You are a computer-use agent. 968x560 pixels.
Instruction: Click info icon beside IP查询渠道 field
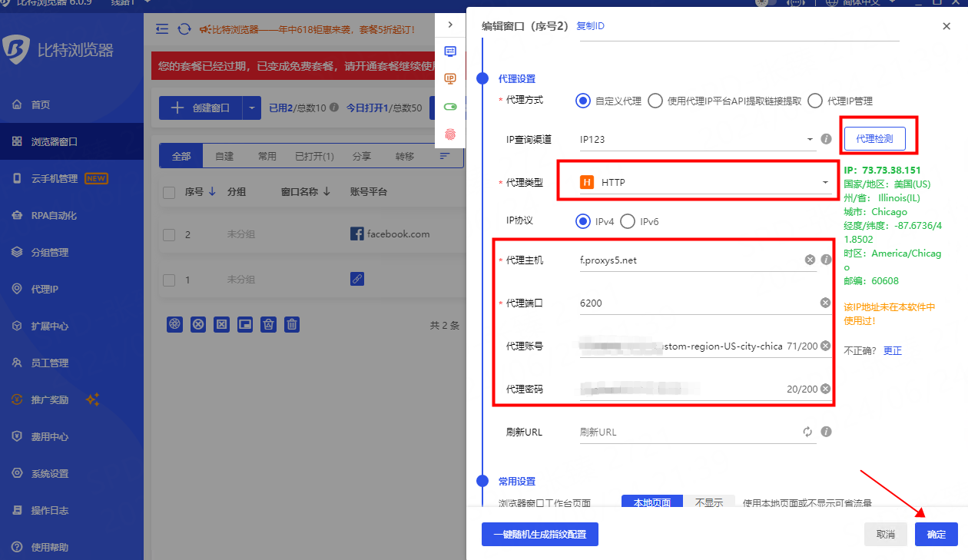pyautogui.click(x=826, y=139)
